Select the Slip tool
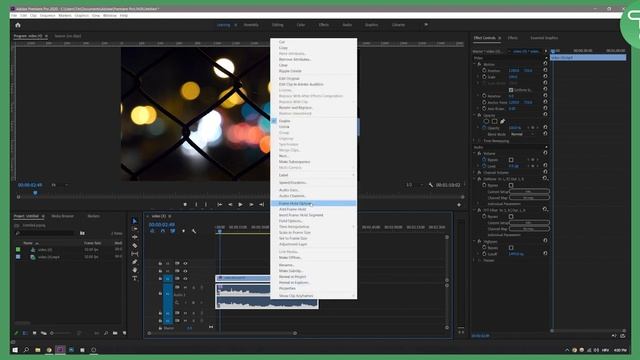This screenshot has height=360, width=640. click(x=135, y=253)
